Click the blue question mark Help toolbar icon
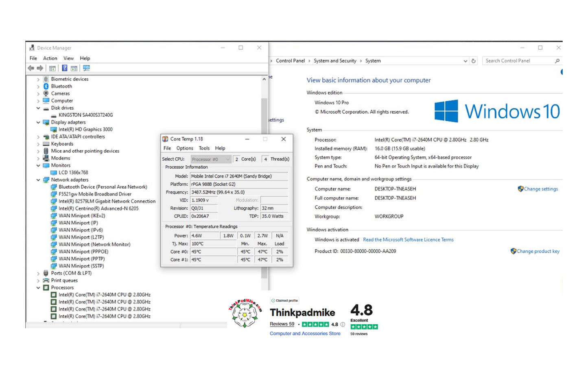This screenshot has height=369, width=588. 64,68
